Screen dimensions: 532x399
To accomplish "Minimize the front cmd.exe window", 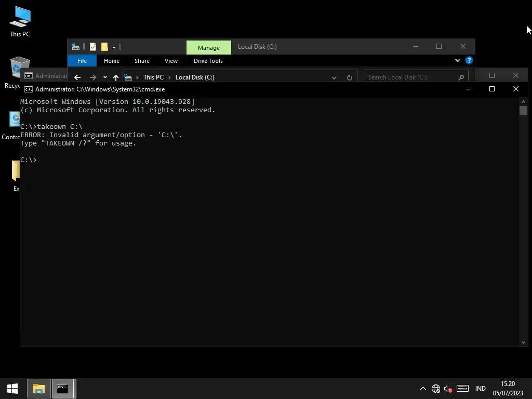I will pyautogui.click(x=469, y=89).
